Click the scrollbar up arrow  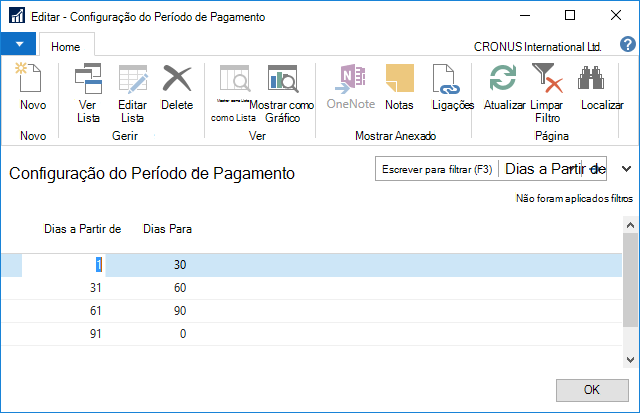pyautogui.click(x=630, y=225)
